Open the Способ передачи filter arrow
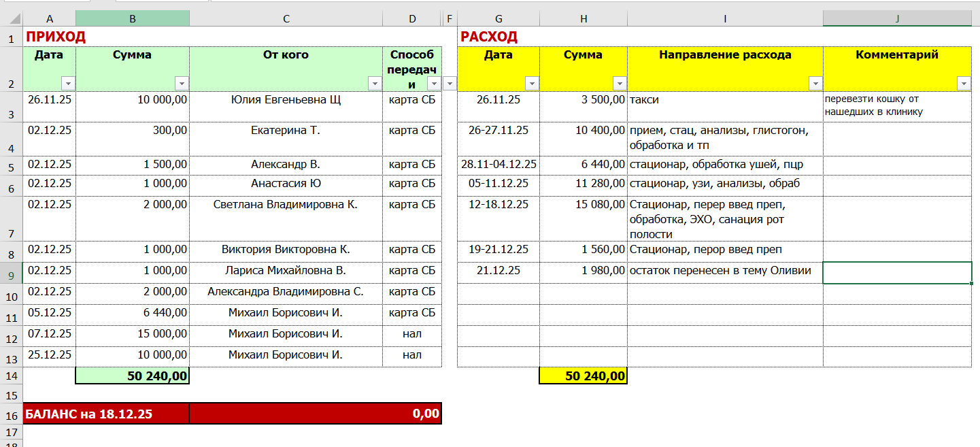The image size is (980, 447). (x=434, y=83)
